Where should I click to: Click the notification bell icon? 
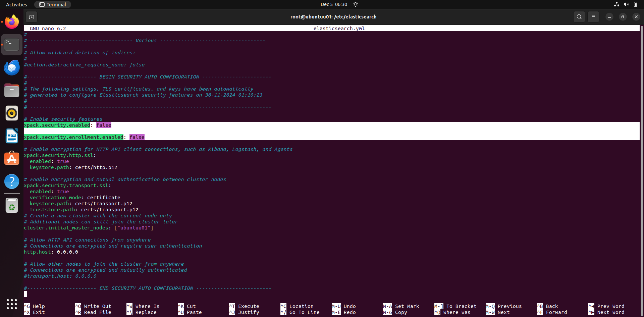356,4
